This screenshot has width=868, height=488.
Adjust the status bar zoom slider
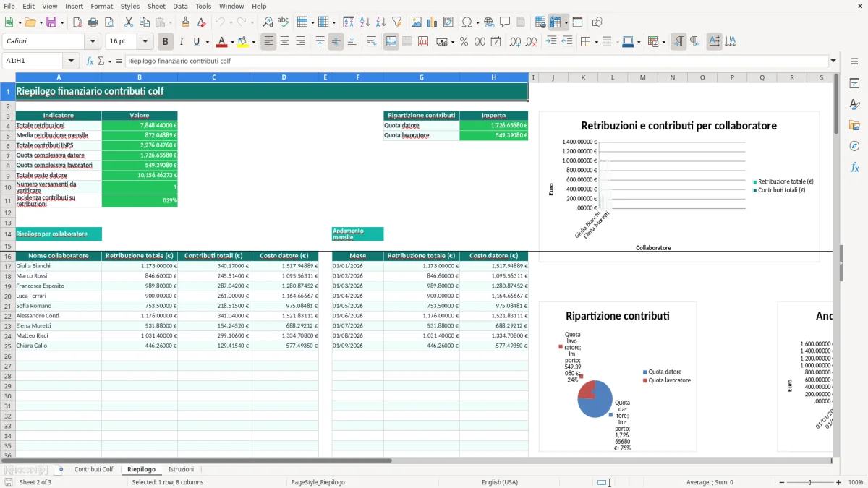coord(809,482)
